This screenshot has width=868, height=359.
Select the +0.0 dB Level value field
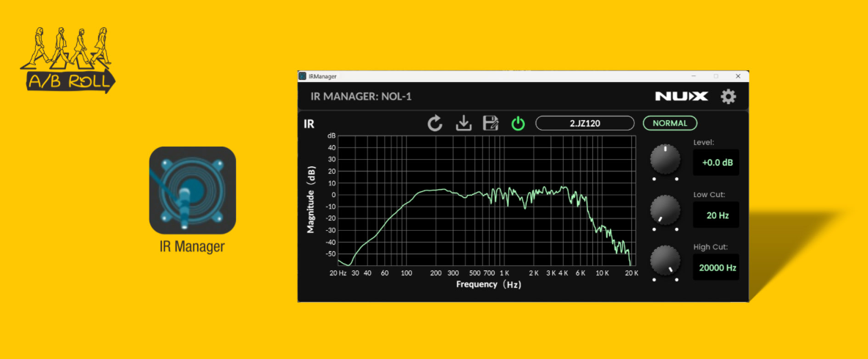click(716, 163)
